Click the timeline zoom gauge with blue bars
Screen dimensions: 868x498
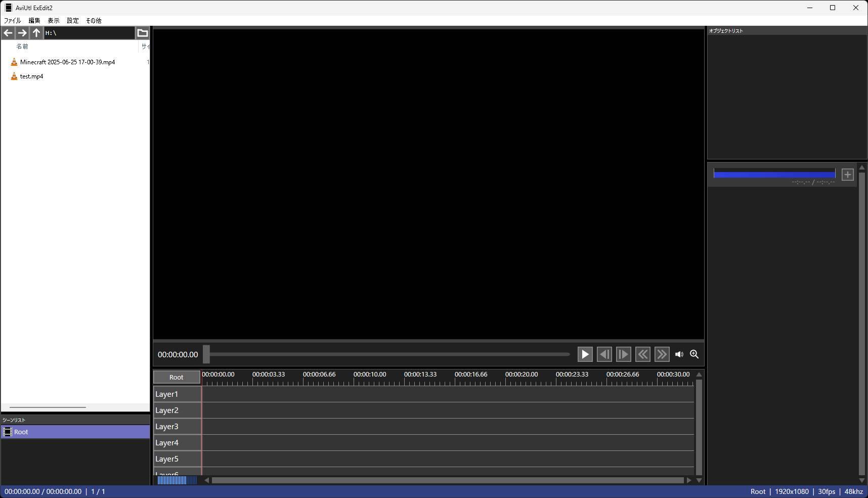point(177,480)
